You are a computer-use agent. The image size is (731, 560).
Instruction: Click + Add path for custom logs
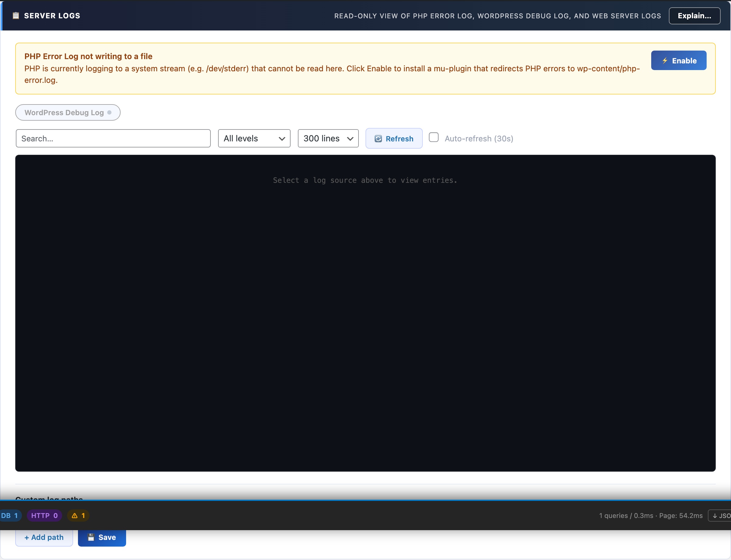[44, 537]
